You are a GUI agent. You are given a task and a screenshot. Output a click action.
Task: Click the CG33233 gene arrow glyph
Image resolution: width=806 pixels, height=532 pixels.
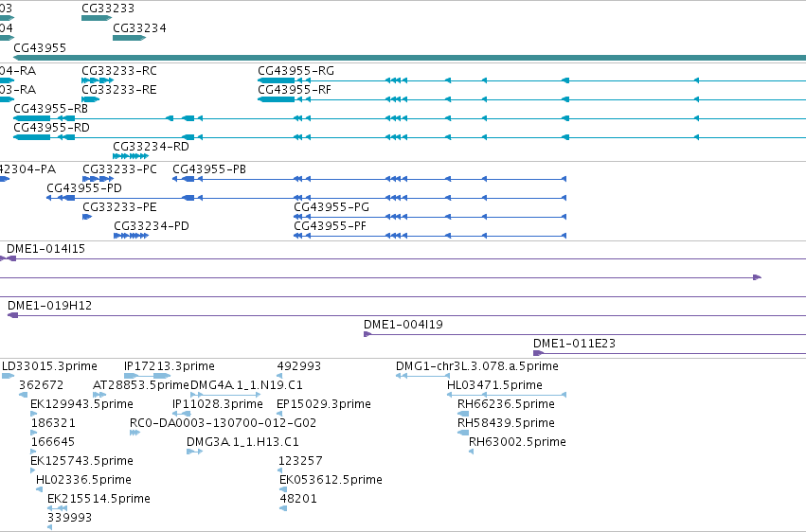pyautogui.click(x=97, y=18)
